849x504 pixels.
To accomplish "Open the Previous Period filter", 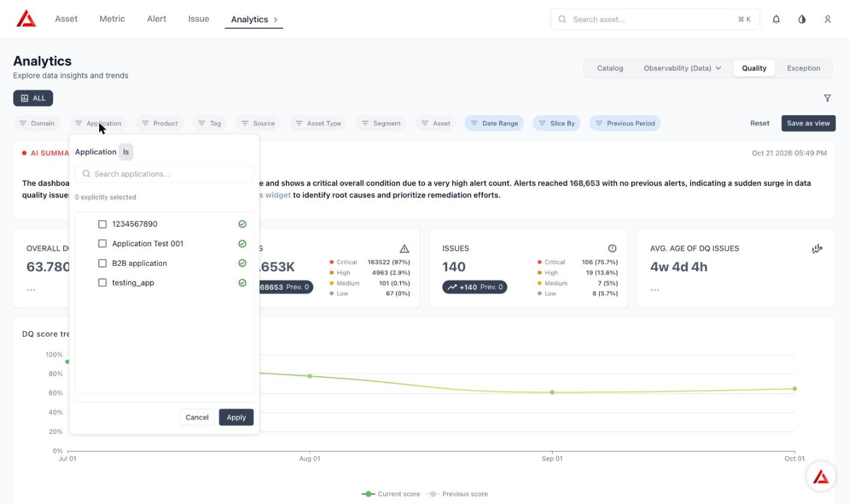I will pyautogui.click(x=625, y=123).
